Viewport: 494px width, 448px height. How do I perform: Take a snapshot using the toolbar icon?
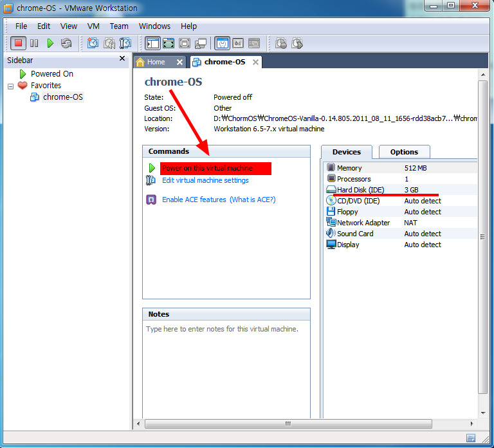point(93,43)
